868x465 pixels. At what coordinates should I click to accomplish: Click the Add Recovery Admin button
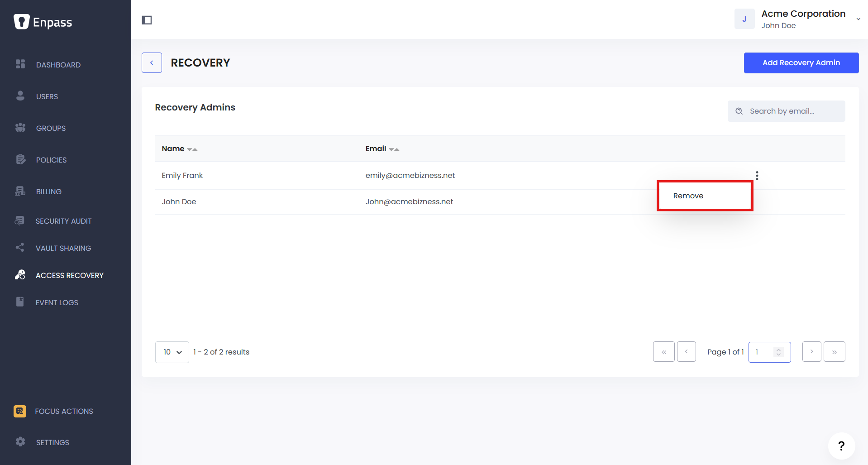(x=801, y=63)
